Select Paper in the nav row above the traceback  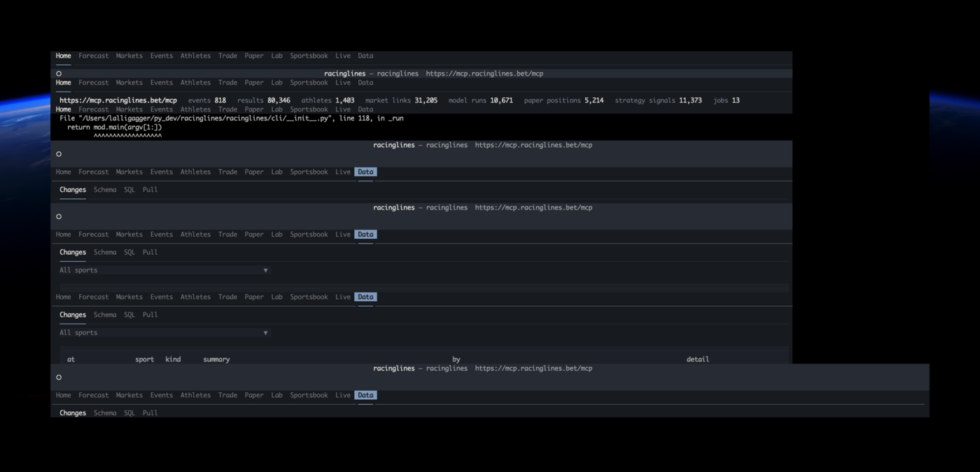point(254,109)
